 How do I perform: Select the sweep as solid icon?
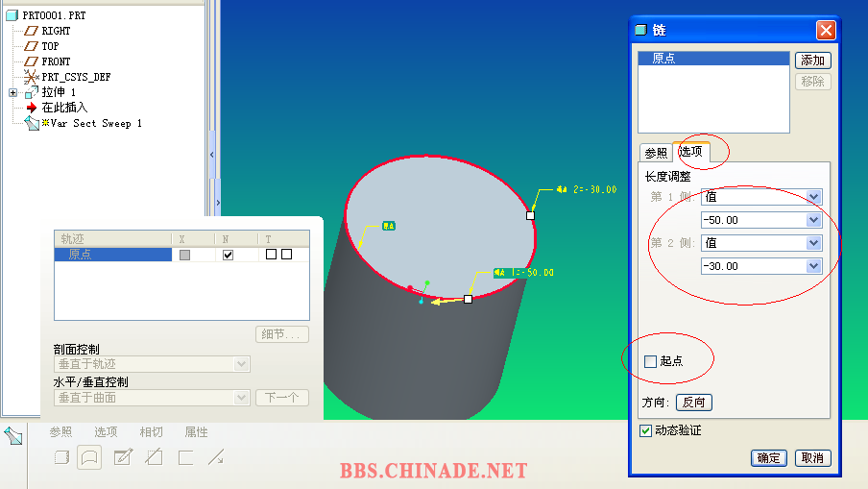coord(62,457)
